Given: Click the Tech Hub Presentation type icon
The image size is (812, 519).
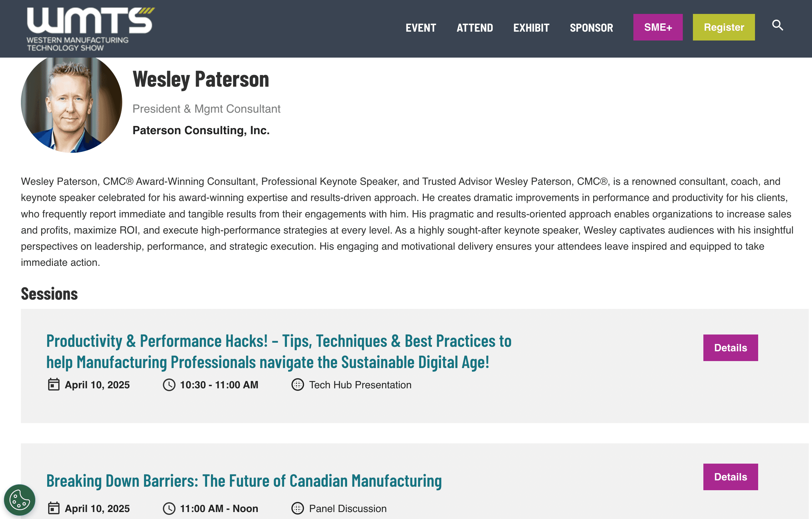Looking at the screenshot, I should 297,385.
